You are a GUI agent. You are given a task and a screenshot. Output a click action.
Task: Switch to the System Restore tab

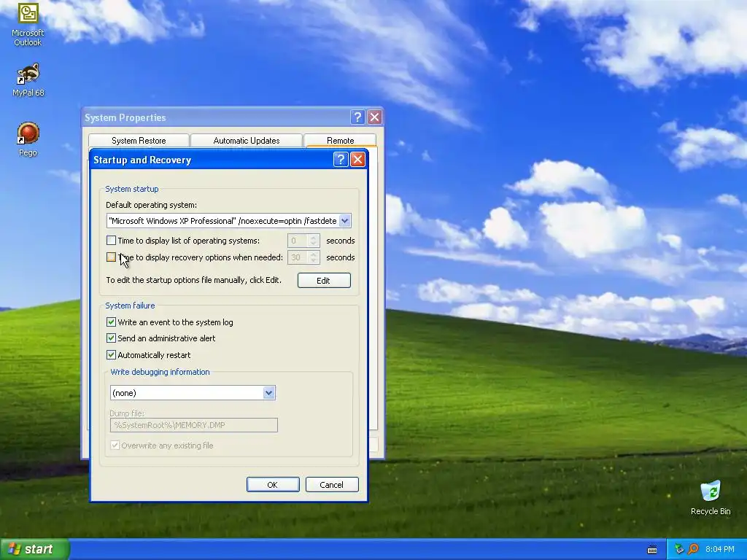pos(139,141)
